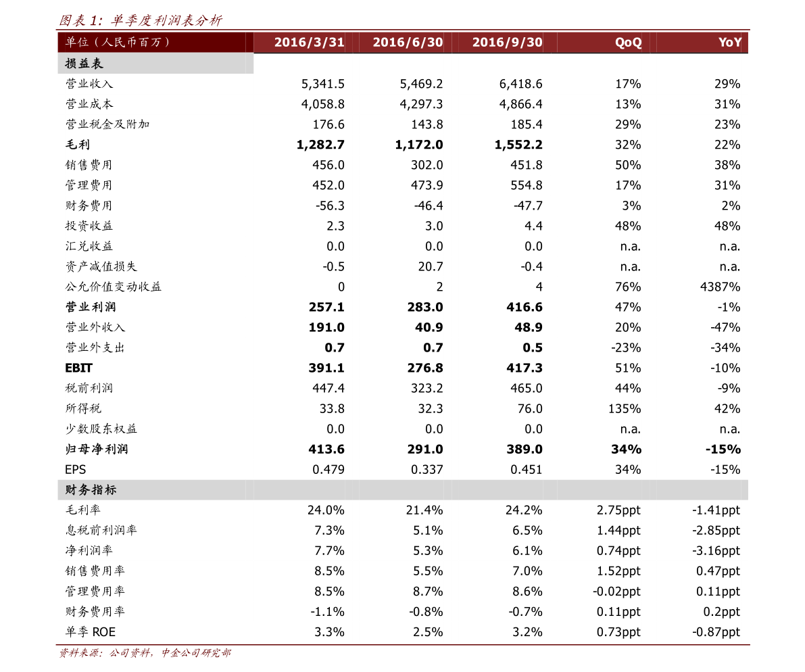805x672 pixels.
Task: Click the 财务费用 row label
Action: pos(89,206)
